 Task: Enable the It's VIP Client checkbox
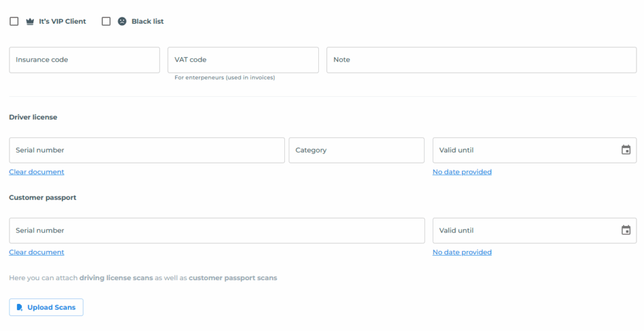click(x=14, y=21)
